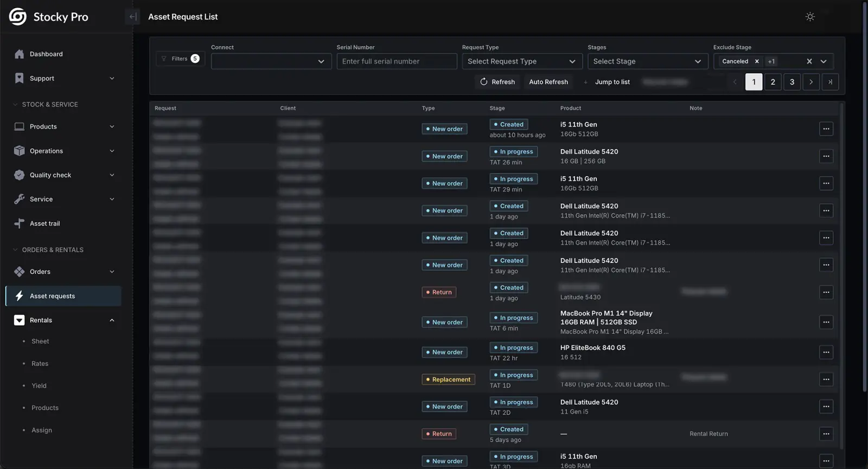868x469 pixels.
Task: Open actions menu for MacBook Pro M1 row
Action: (x=826, y=322)
